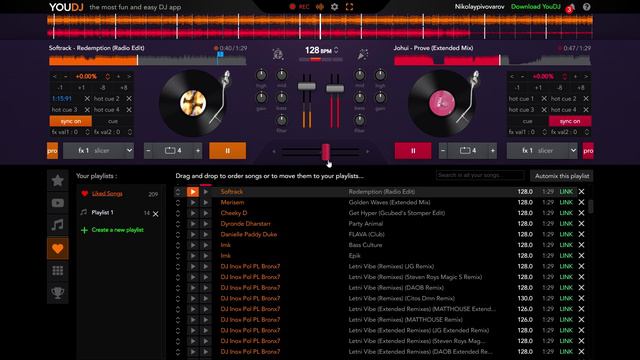The width and height of the screenshot is (640, 360).
Task: Adjust the 128 BPM stepper arrows
Action: tap(336, 50)
